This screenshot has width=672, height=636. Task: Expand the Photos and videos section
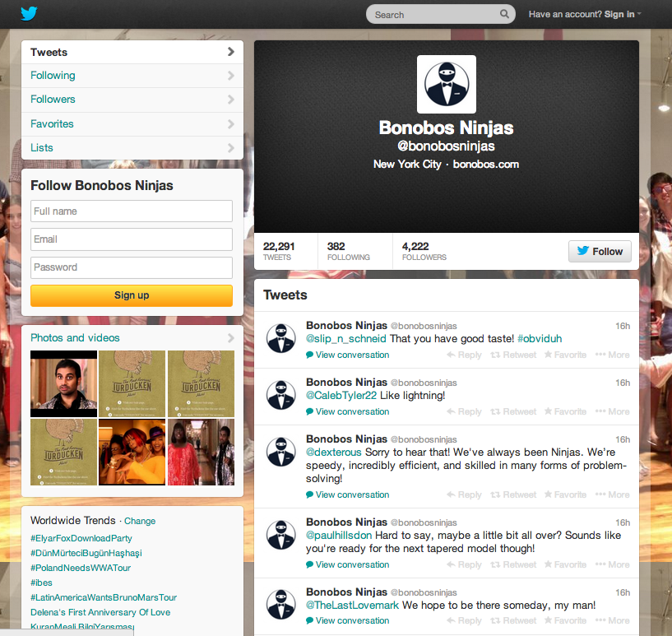point(132,337)
